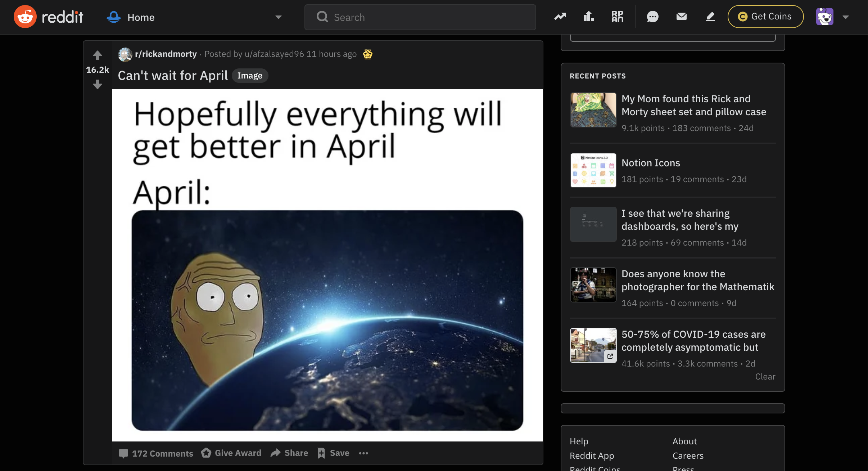Click the Give Award button
The height and width of the screenshot is (471, 868).
(231, 453)
